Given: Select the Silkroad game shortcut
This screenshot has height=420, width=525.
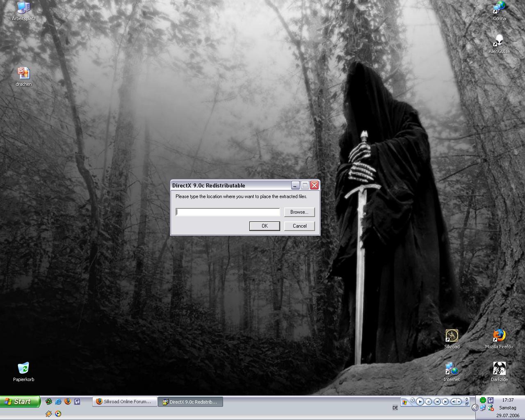Looking at the screenshot, I should [x=452, y=336].
